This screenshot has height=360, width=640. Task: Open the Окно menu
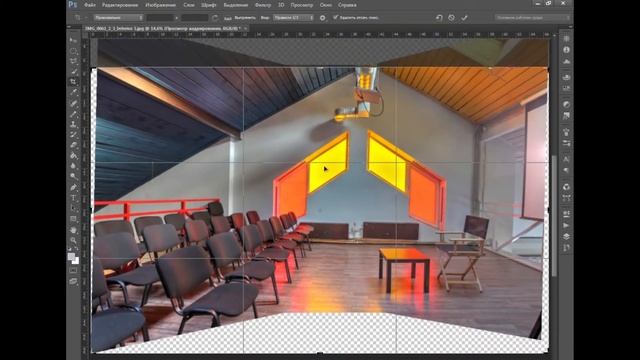325,5
